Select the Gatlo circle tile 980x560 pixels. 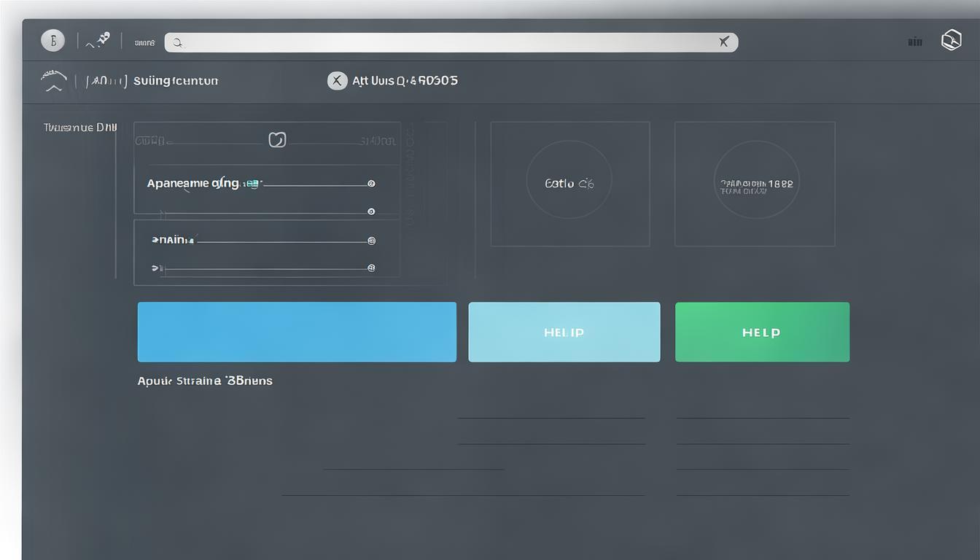[569, 184]
